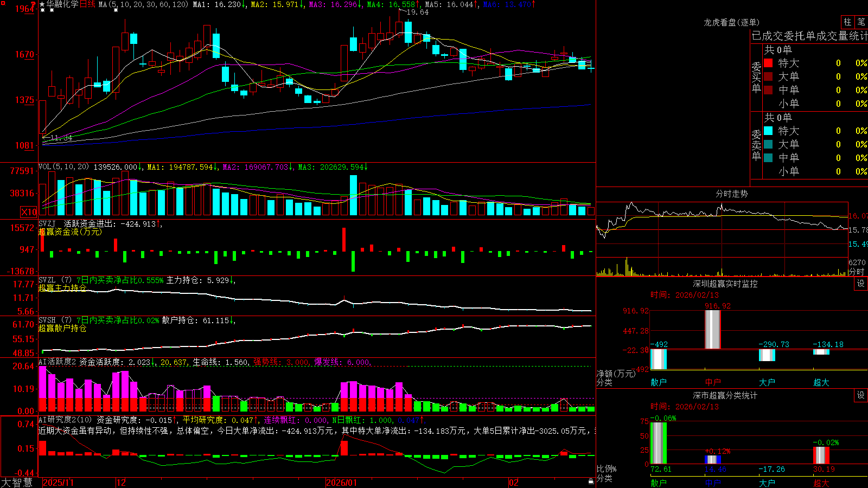
Task: Click the 02 month marker on timeline
Action: click(x=513, y=483)
